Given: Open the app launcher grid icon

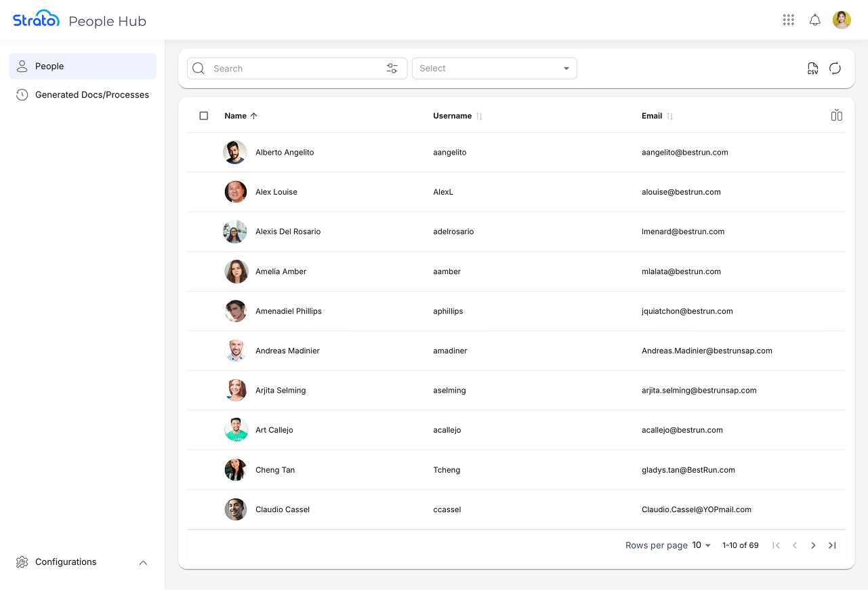Looking at the screenshot, I should coord(788,20).
